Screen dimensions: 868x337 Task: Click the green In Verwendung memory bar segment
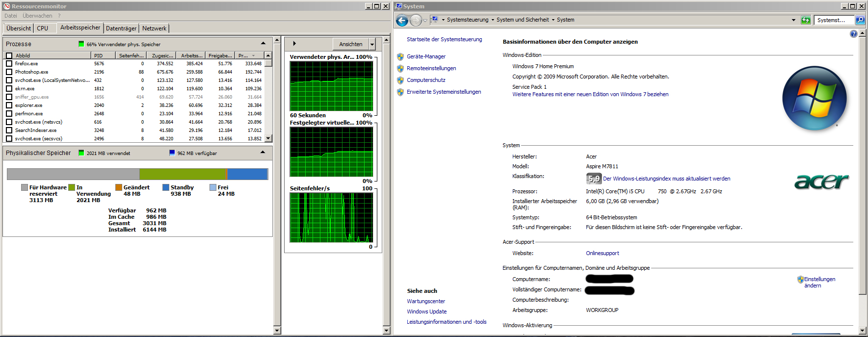(183, 174)
